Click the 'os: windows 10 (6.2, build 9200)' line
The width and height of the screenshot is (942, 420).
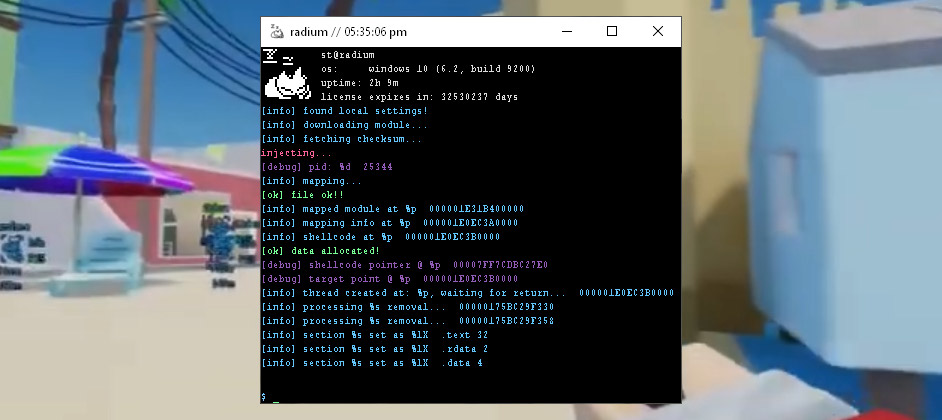point(428,69)
